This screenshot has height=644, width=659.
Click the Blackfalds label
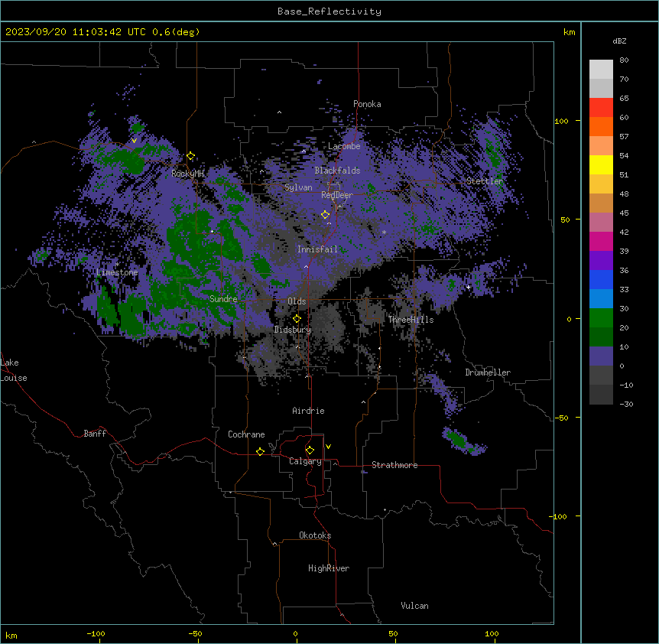pos(337,171)
